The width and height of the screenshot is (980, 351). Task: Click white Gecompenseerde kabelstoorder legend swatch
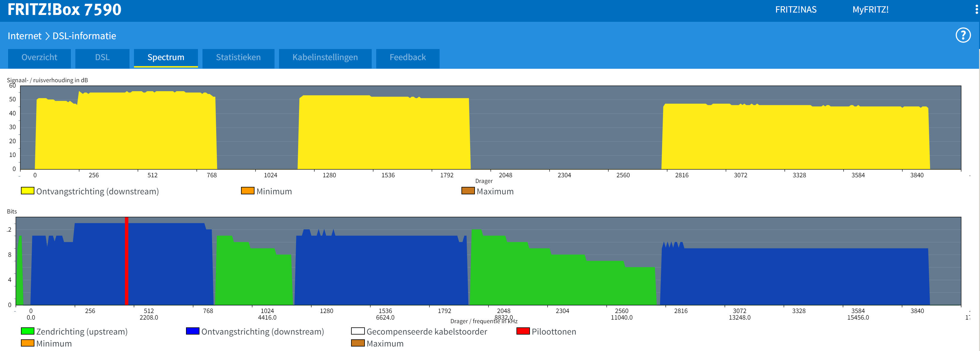(358, 331)
